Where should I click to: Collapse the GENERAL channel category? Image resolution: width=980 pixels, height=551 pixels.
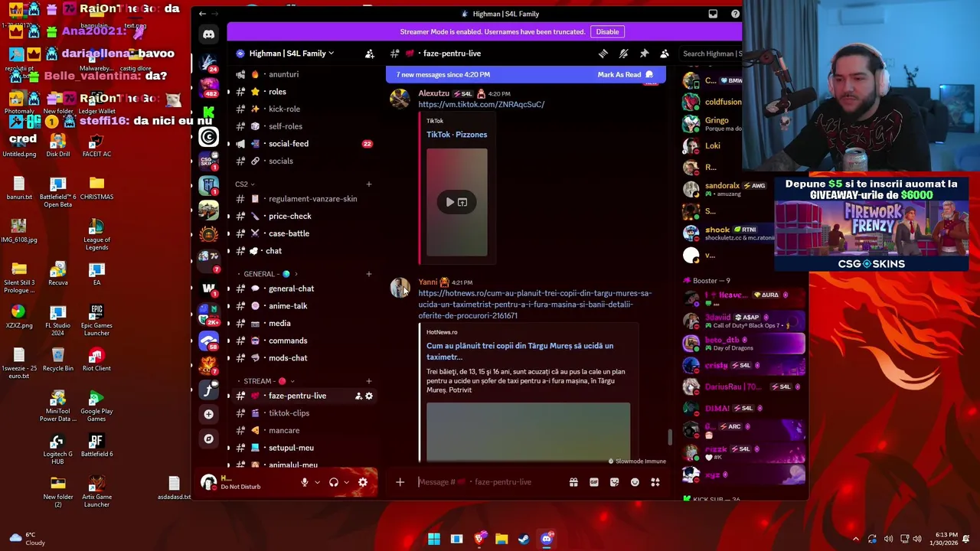pyautogui.click(x=266, y=274)
